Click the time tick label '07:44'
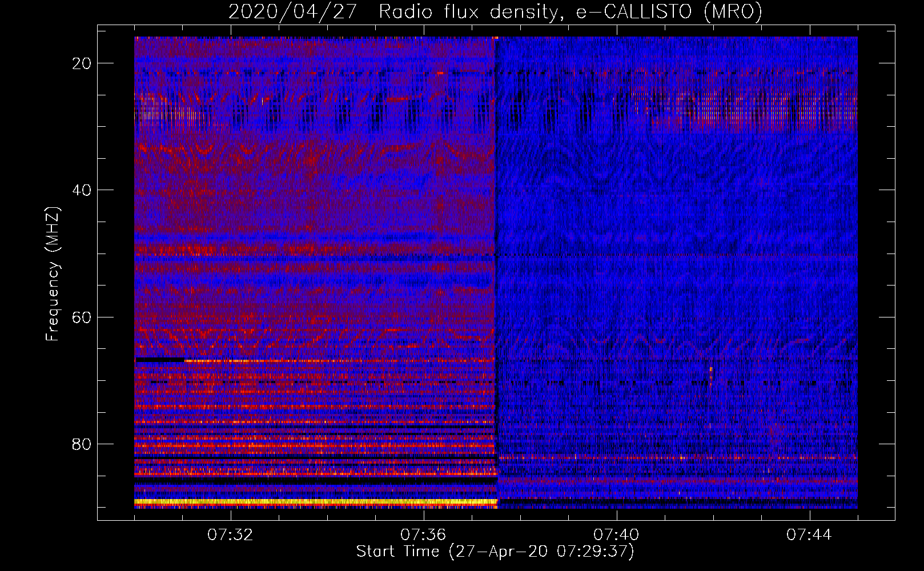Image resolution: width=924 pixels, height=571 pixels. tap(809, 535)
